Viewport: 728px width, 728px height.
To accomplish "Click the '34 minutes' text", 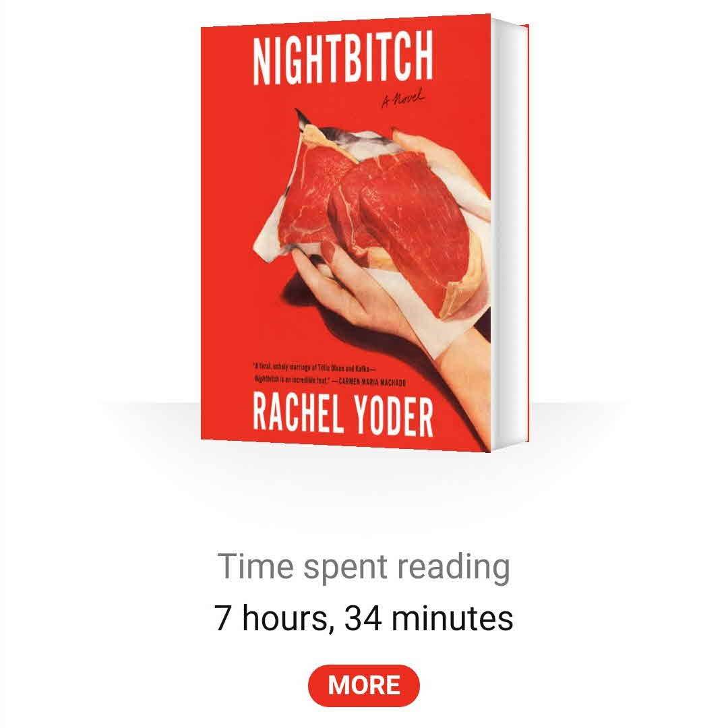I will click(x=429, y=618).
